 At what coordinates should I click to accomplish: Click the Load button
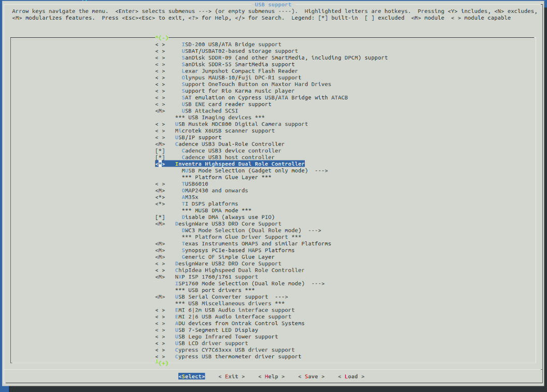[x=351, y=376]
